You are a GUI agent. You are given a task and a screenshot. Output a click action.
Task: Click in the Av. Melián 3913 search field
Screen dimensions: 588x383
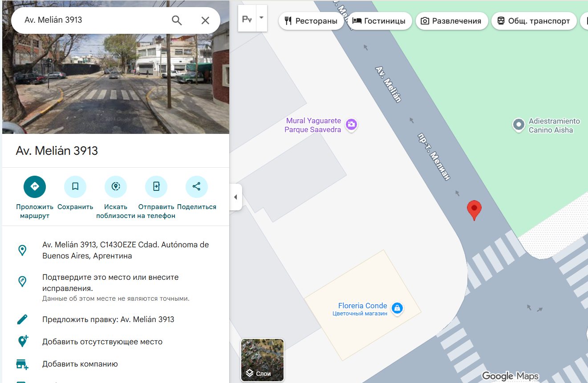89,20
